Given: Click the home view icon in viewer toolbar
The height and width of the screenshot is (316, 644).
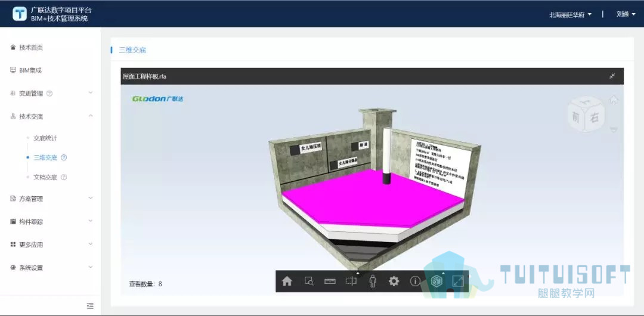Looking at the screenshot, I should click(x=287, y=281).
